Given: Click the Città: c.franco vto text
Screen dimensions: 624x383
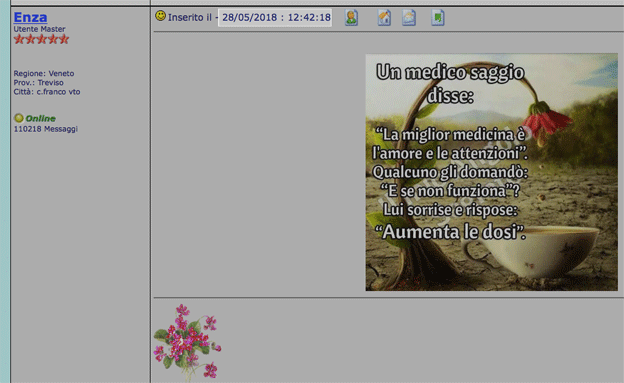Looking at the screenshot, I should coord(47,92).
